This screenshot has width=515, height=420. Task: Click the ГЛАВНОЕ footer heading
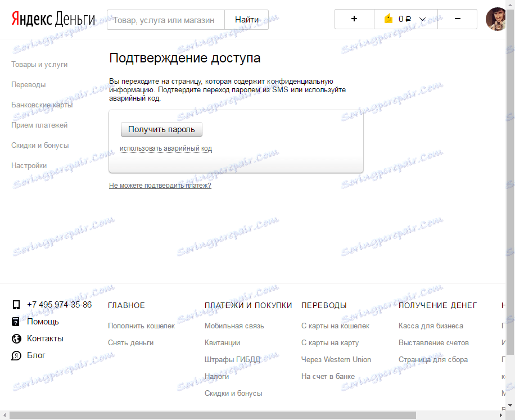(x=127, y=305)
